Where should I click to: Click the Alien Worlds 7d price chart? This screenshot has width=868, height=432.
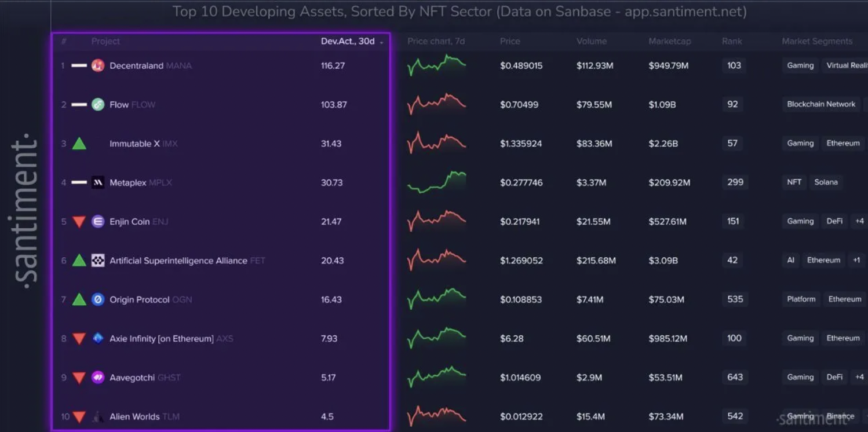click(436, 416)
